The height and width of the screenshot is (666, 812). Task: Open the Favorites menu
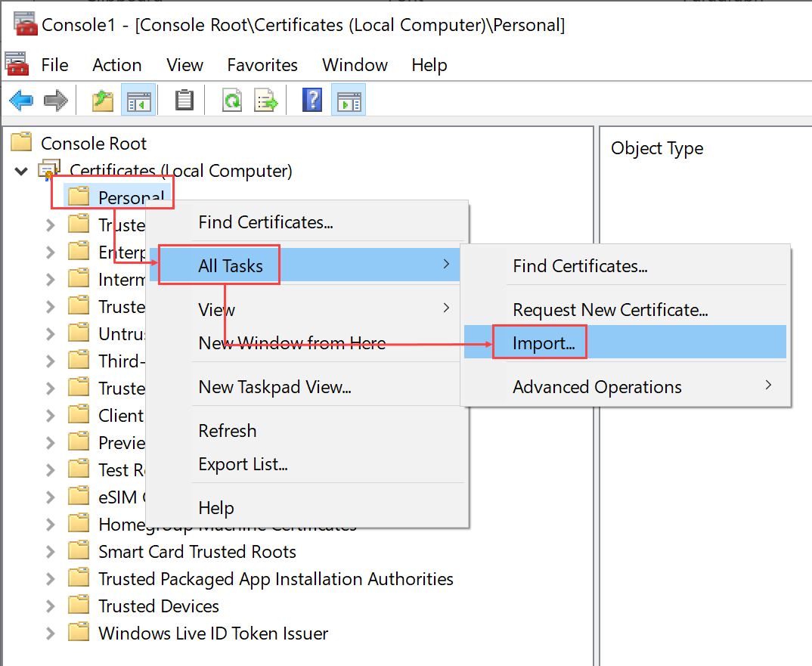(x=262, y=65)
